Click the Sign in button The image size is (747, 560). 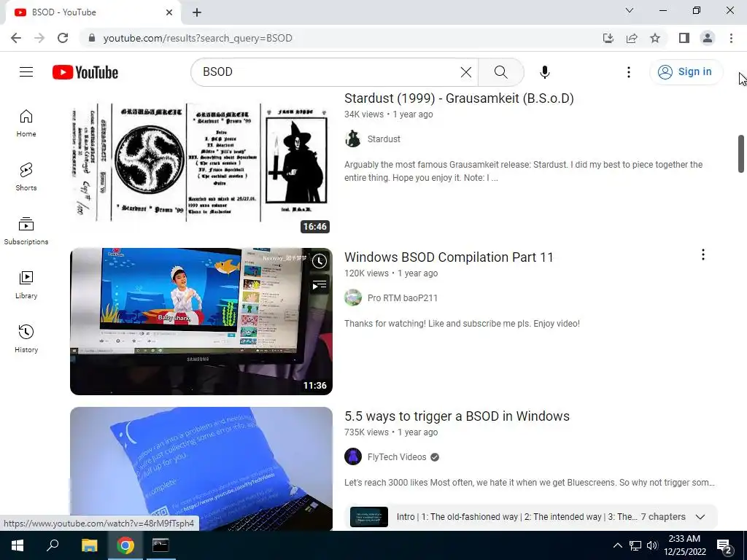pos(686,72)
